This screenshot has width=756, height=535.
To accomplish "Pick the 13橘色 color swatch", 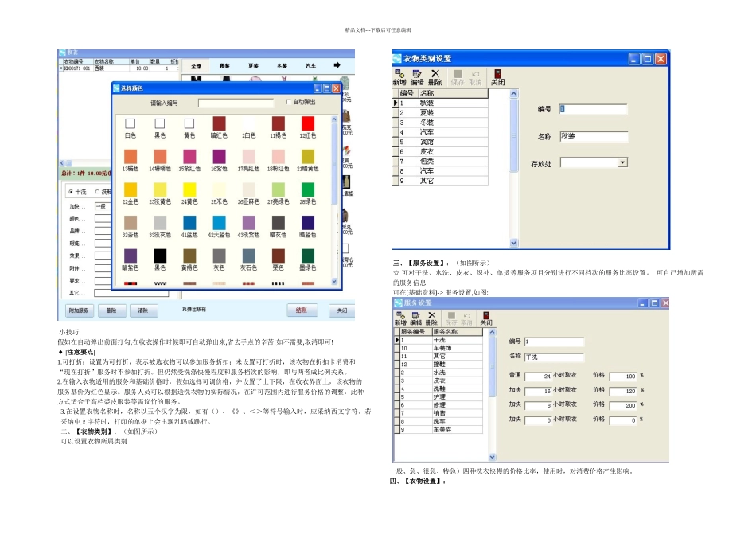I will [131, 156].
